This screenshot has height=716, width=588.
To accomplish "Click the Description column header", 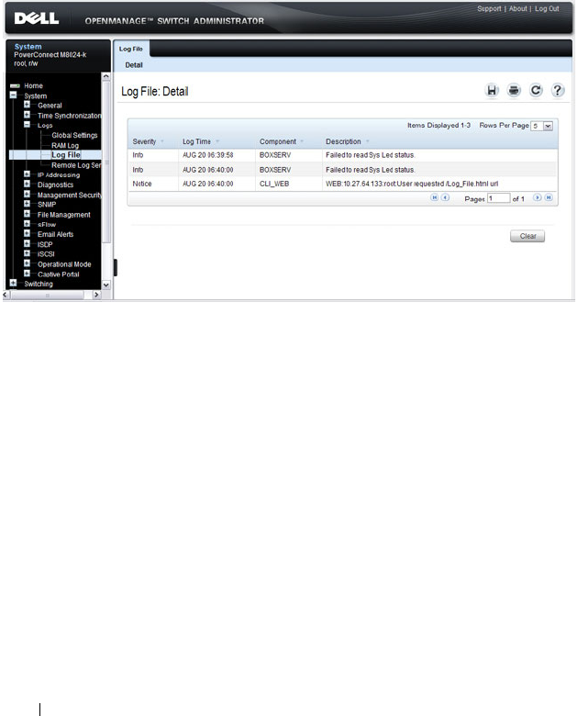I will point(343,141).
